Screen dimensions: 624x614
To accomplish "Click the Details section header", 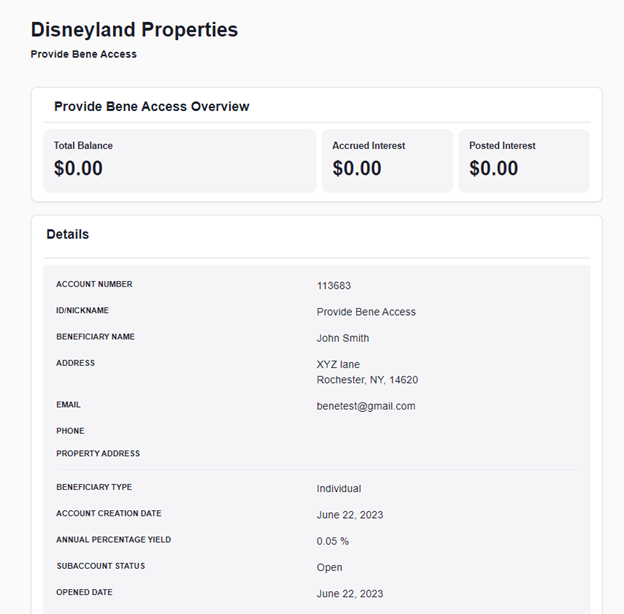I will click(68, 234).
